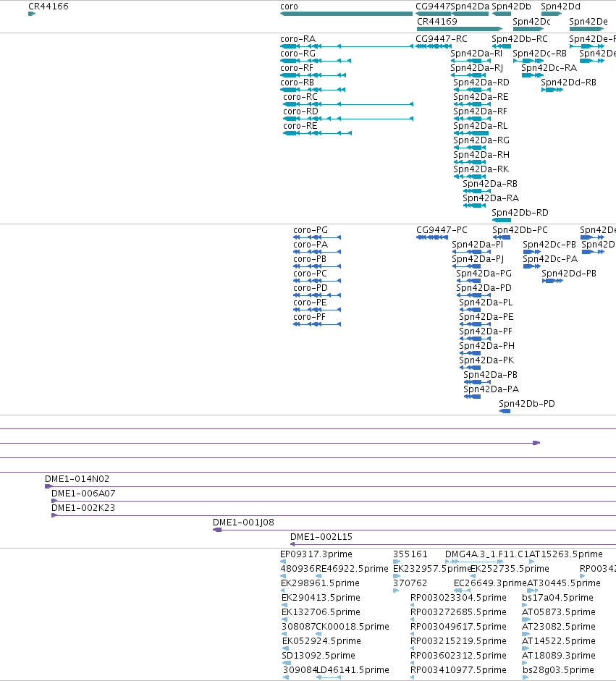Select transcript Spn42Da-RL
The width and height of the screenshot is (616, 681).
tap(481, 126)
